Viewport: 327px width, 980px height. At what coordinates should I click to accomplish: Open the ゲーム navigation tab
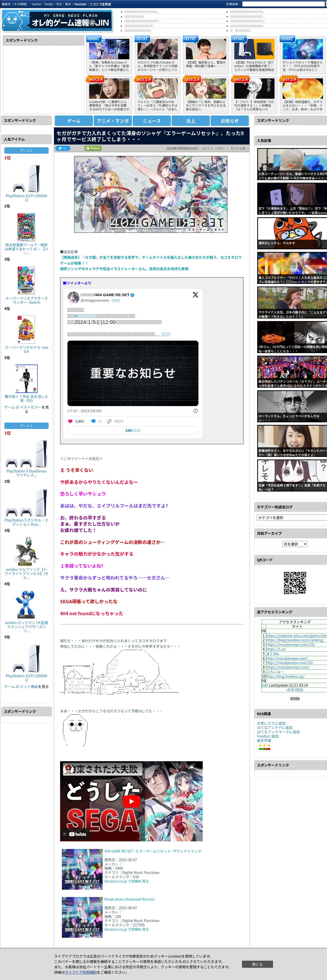(74, 121)
